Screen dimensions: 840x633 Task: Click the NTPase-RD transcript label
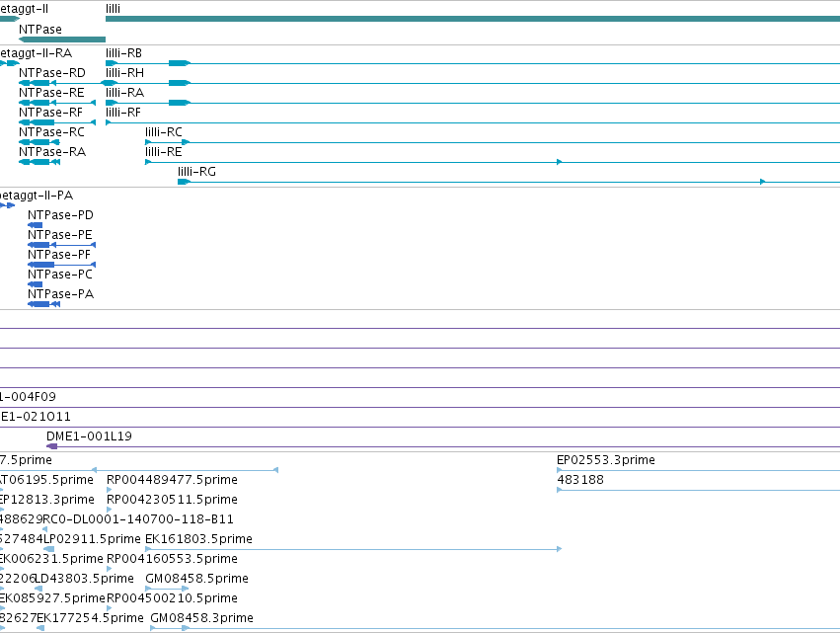52,73
